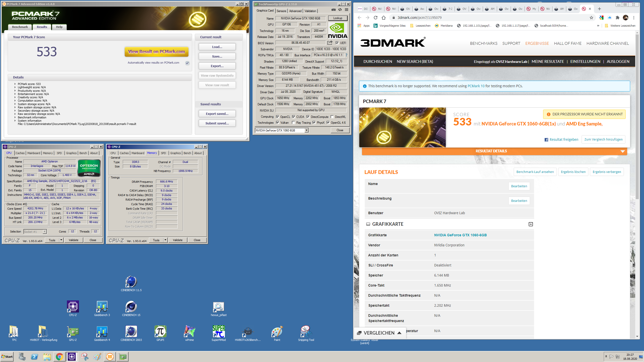
Task: Open the HWBOT - Verknüpfung folder icon
Action: coord(43,333)
